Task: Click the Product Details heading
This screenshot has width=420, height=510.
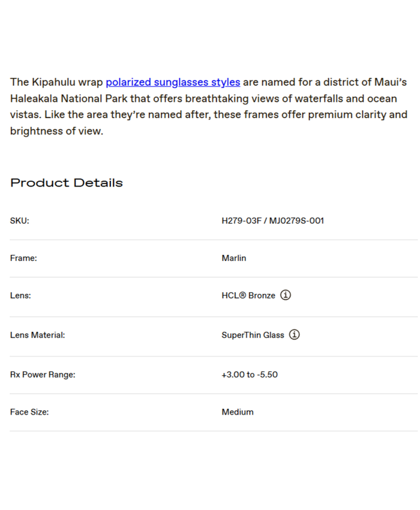Action: pyautogui.click(x=67, y=183)
